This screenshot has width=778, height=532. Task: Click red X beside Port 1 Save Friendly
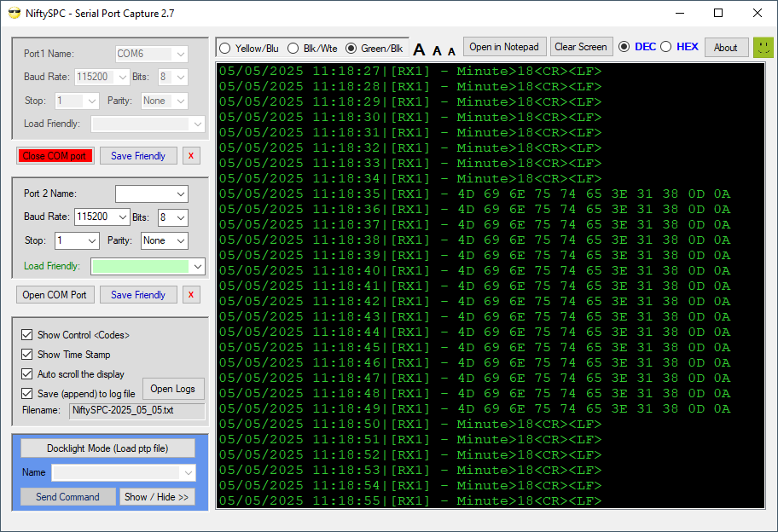(x=191, y=156)
